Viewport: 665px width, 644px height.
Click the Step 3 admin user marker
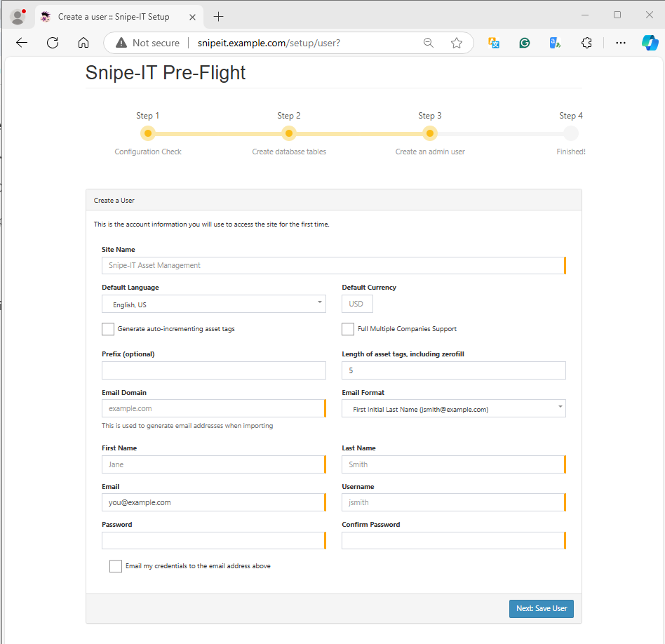(429, 133)
